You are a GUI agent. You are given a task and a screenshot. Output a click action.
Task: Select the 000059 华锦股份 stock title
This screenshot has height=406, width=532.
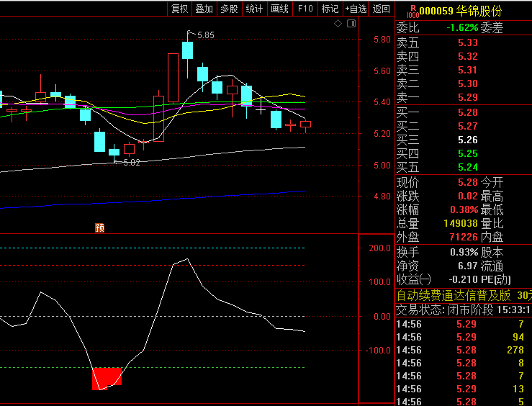[x=461, y=11]
